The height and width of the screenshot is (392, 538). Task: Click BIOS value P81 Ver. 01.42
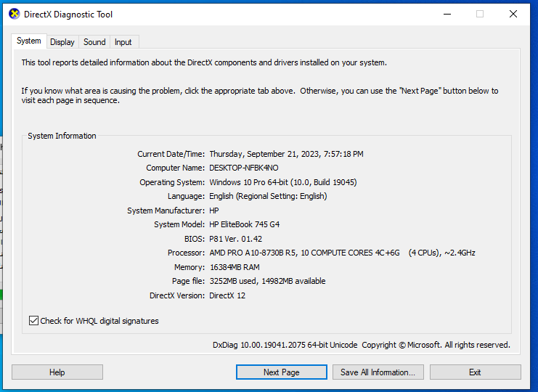click(235, 239)
